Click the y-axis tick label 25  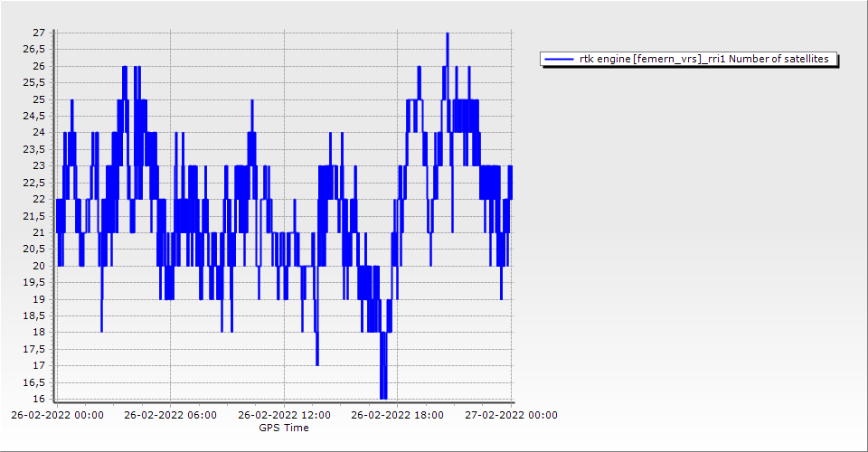pos(39,99)
